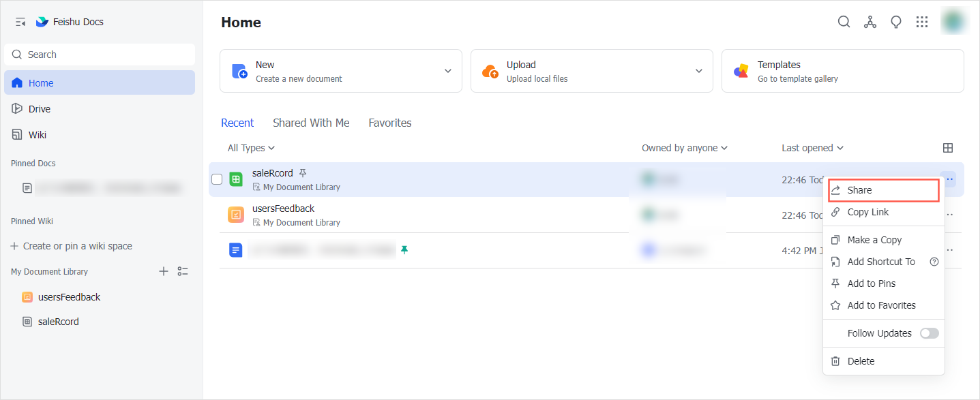This screenshot has height=400, width=980.
Task: Select Add to Pins in the menu
Action: [x=884, y=283]
